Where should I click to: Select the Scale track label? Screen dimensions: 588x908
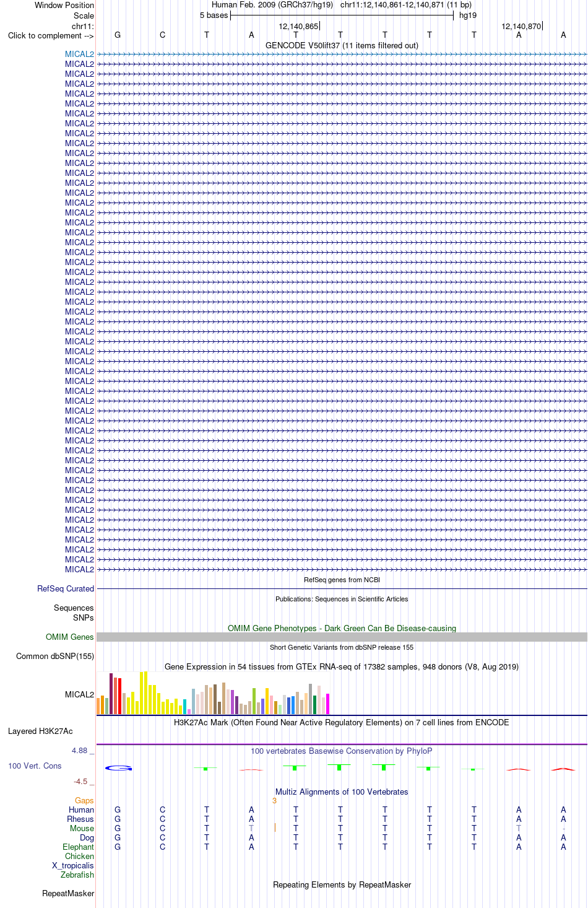pyautogui.click(x=84, y=15)
